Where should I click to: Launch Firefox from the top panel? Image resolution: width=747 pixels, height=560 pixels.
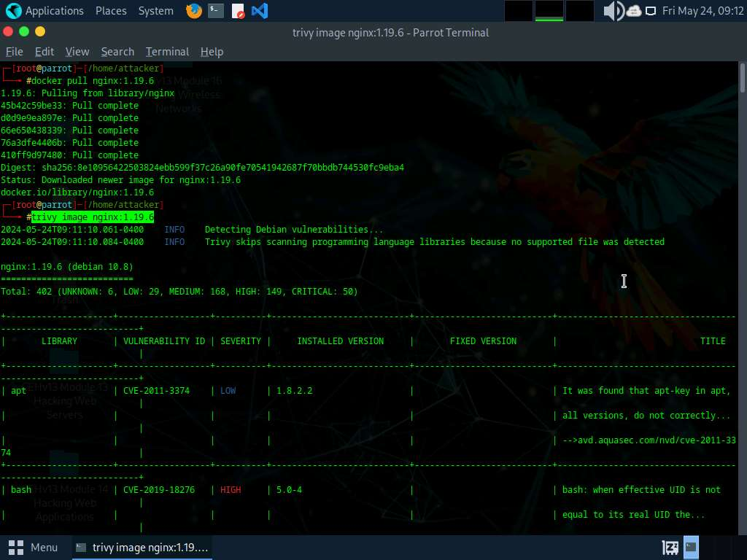pyautogui.click(x=193, y=11)
